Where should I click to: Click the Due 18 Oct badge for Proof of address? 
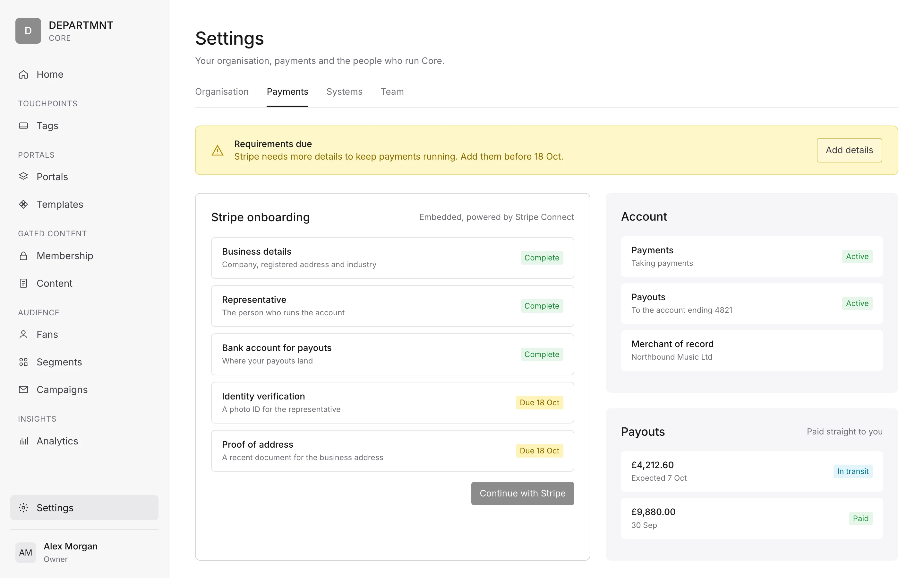pos(539,451)
